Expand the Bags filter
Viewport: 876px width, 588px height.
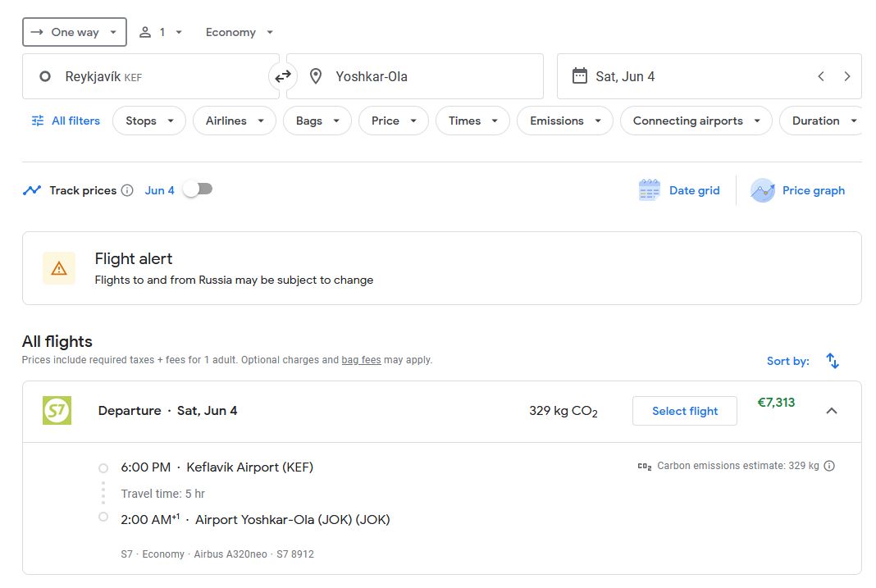317,121
